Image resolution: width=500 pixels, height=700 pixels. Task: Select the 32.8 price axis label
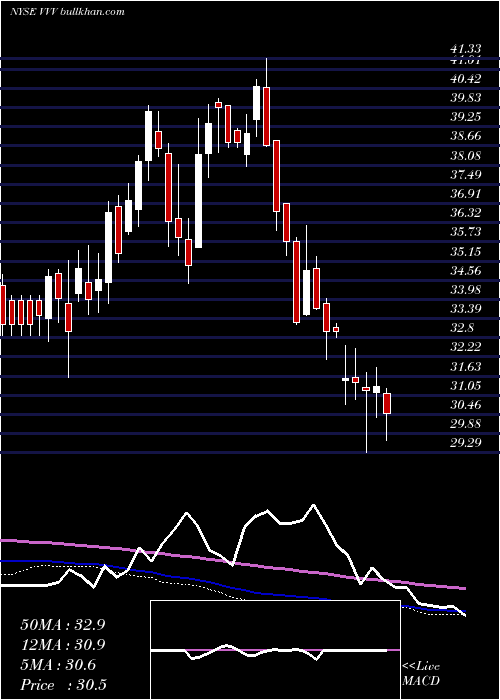[462, 328]
